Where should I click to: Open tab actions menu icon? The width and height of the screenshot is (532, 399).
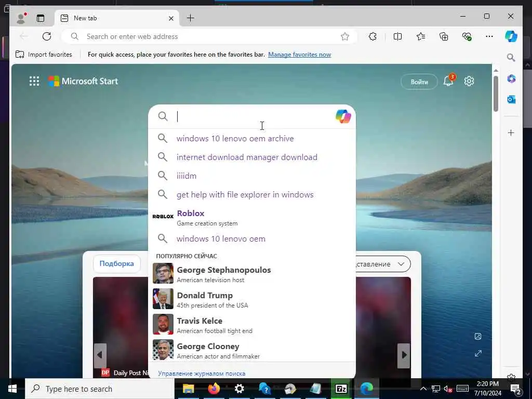tap(41, 18)
